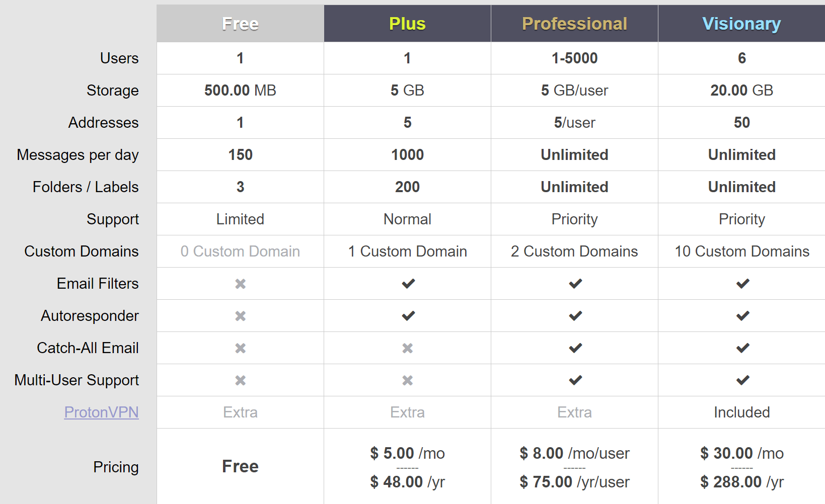Viewport: 825px width, 504px height.
Task: Click the Plus plan Email Filters checkmark
Action: (408, 284)
